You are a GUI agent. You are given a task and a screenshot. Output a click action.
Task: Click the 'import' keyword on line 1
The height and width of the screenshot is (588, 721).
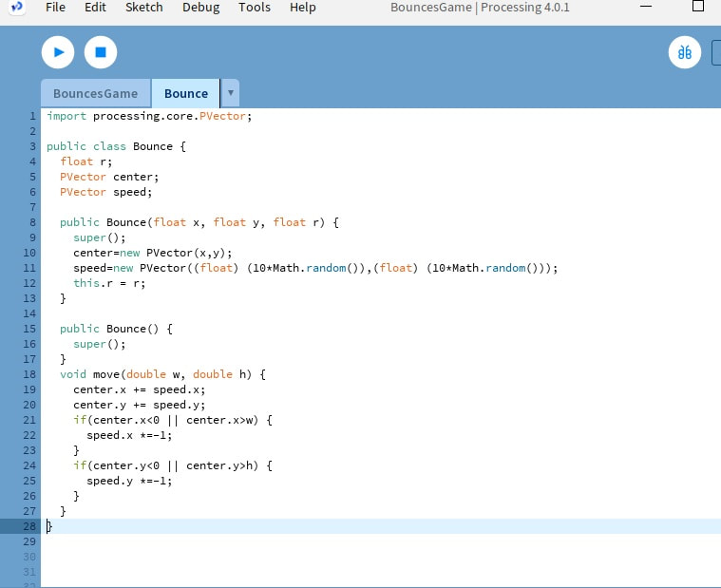(x=66, y=116)
